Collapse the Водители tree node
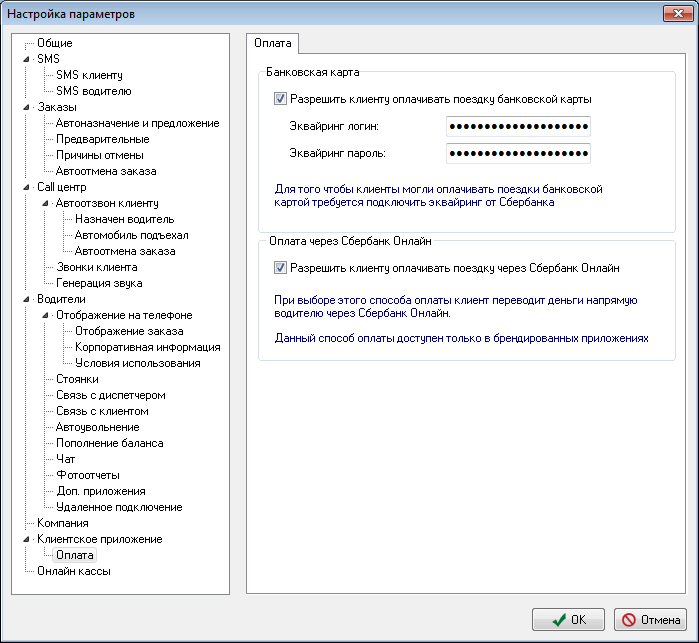This screenshot has height=643, width=699. click(26, 299)
